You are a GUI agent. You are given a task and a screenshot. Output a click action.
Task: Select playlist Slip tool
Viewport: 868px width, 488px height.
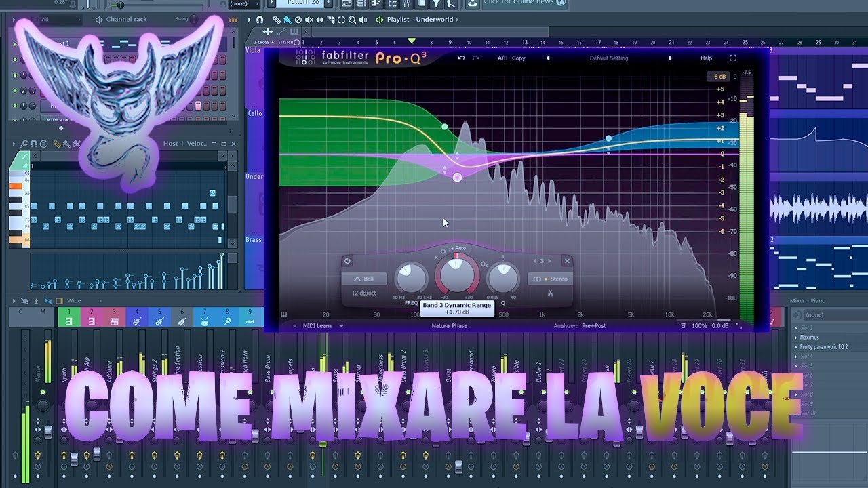click(x=320, y=20)
